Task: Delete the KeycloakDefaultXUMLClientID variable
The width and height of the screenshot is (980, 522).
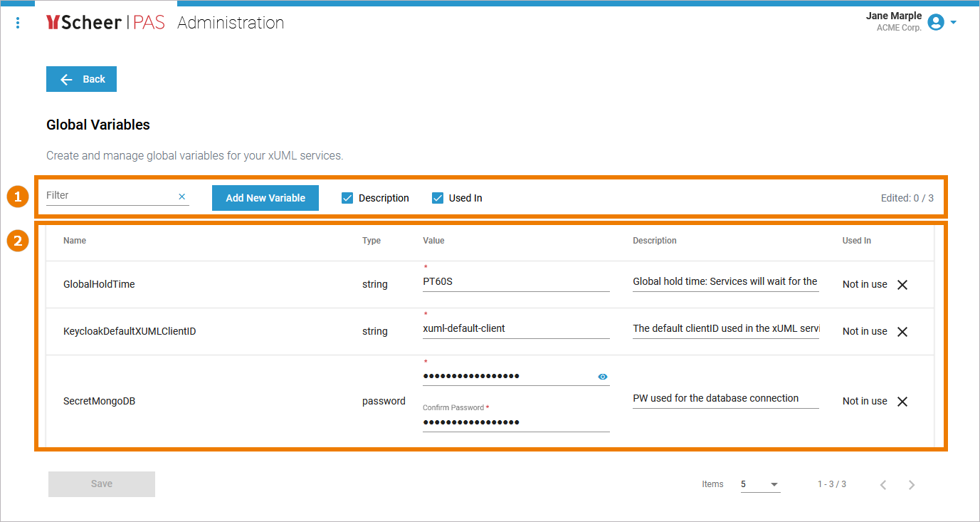Action: (902, 332)
